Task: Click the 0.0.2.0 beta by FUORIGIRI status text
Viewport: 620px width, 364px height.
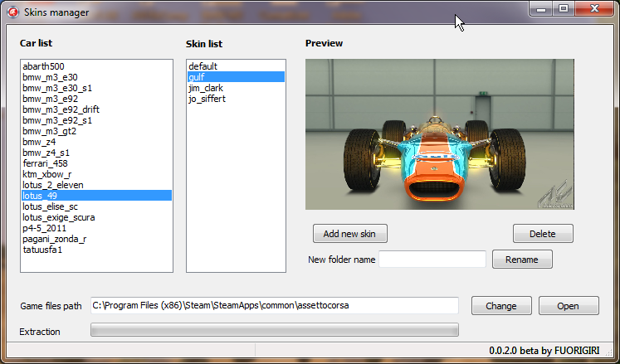Action: 544,351
